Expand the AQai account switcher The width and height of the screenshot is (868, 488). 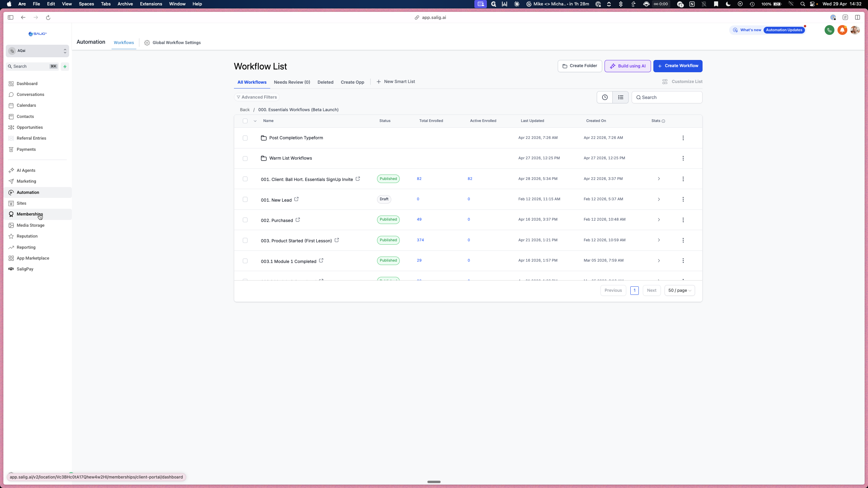coord(37,51)
